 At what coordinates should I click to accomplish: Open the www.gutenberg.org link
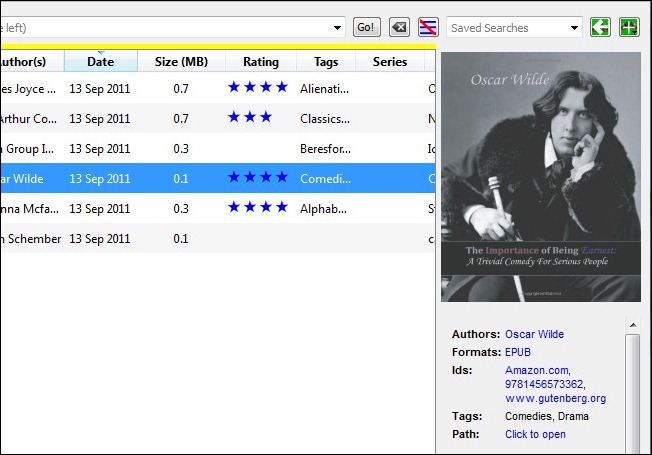pyautogui.click(x=556, y=398)
